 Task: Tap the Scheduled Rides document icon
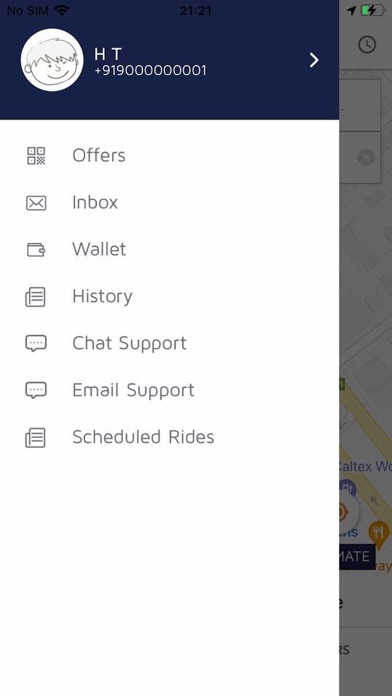tap(36, 438)
